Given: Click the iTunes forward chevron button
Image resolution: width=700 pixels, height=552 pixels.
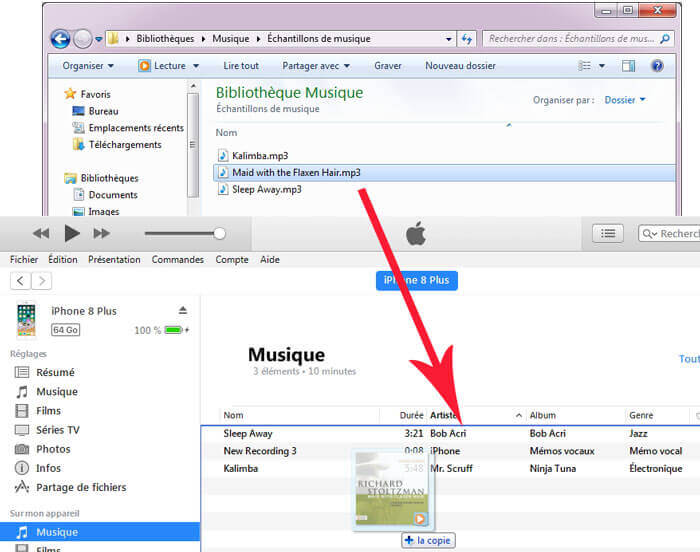Looking at the screenshot, I should 42,281.
